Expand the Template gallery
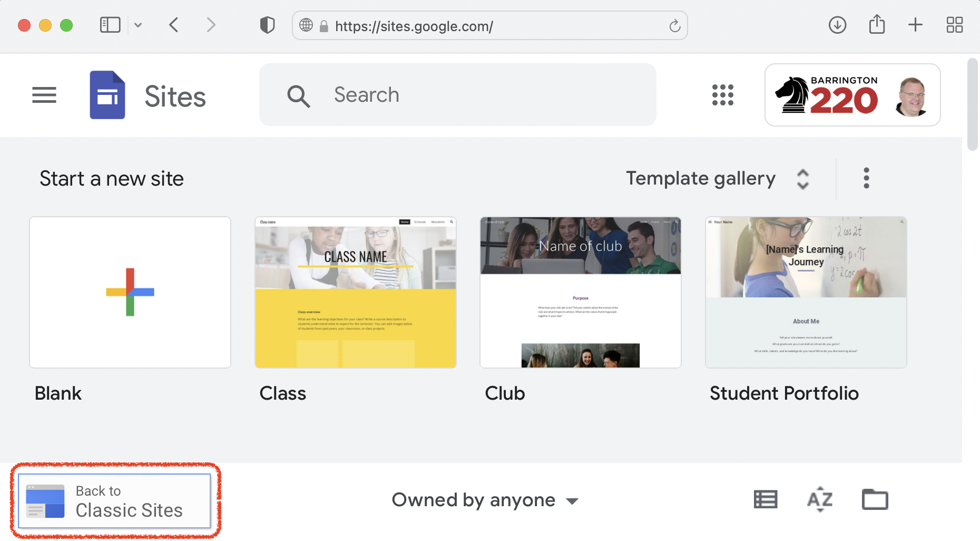 click(x=802, y=179)
